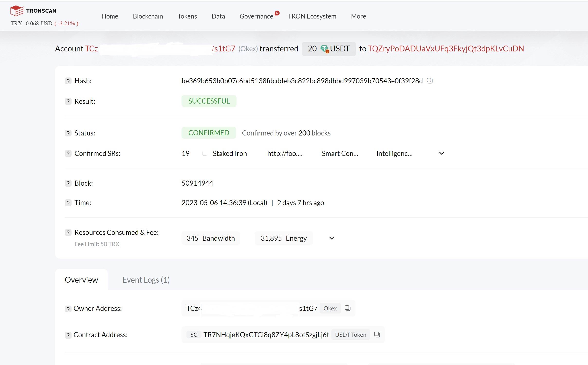Click the Resources Consumed help icon
This screenshot has width=588, height=365.
pos(68,232)
